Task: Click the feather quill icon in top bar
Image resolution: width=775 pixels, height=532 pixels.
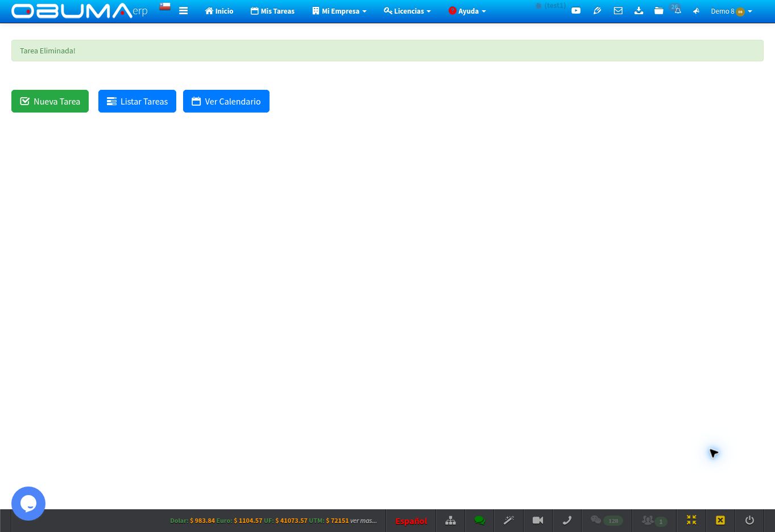Action: tap(597, 11)
